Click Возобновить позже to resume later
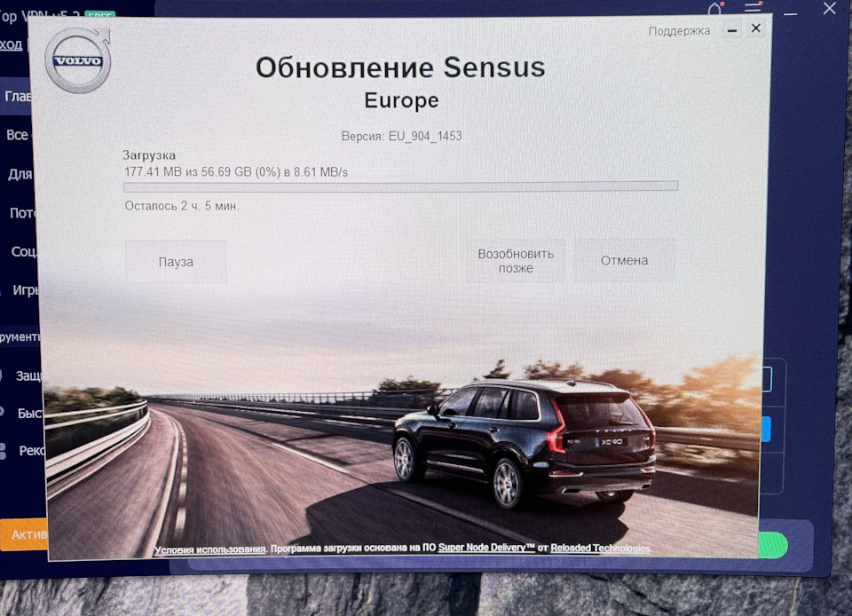852x616 pixels. pos(515,260)
